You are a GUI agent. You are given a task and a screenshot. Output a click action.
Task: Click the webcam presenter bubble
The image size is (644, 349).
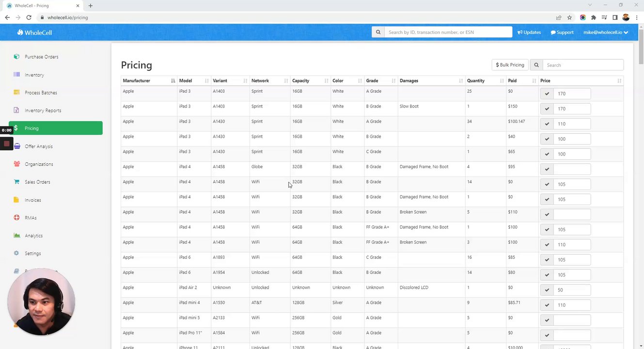pyautogui.click(x=41, y=302)
